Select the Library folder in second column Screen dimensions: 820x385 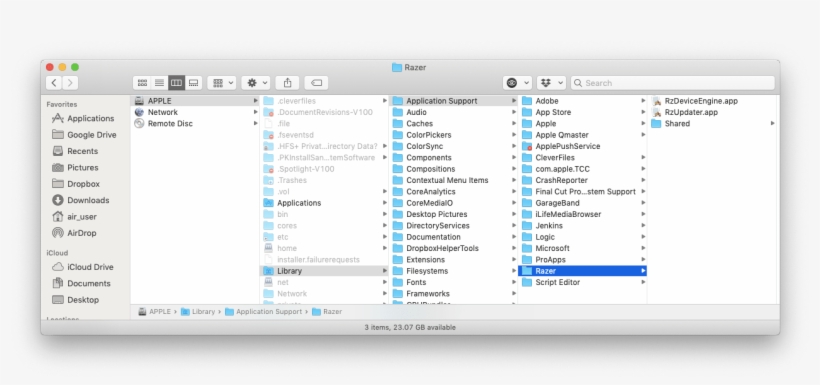click(x=325, y=271)
